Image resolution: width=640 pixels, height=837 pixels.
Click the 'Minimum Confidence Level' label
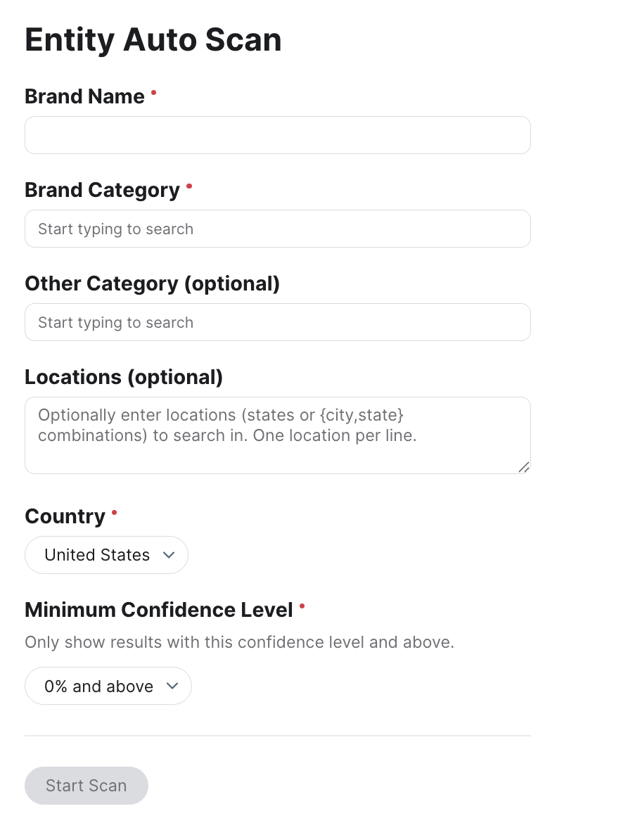coord(158,609)
